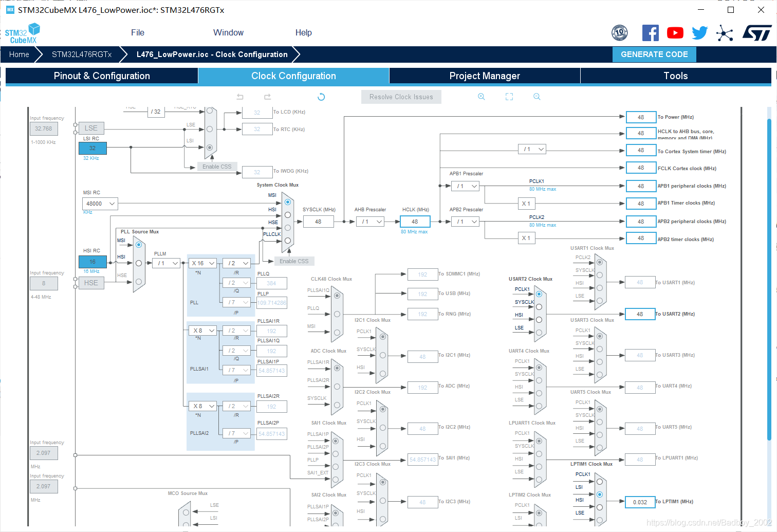Click the HSE source block
The height and width of the screenshot is (532, 777).
(x=91, y=283)
